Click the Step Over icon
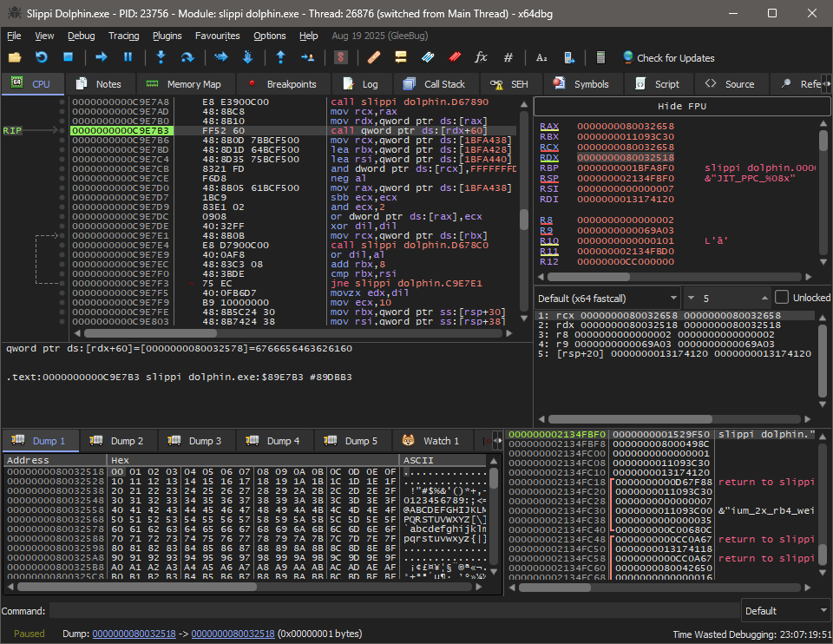833x644 pixels. (x=187, y=57)
